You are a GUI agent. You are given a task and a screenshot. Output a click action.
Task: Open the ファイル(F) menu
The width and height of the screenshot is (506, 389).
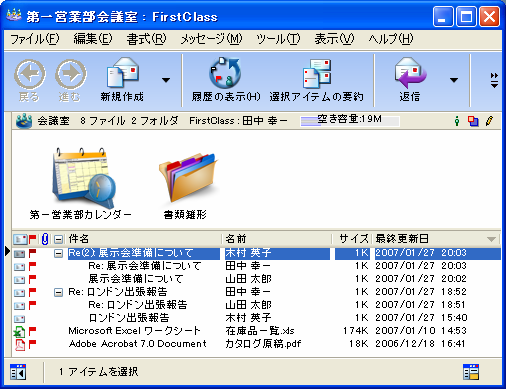point(35,39)
